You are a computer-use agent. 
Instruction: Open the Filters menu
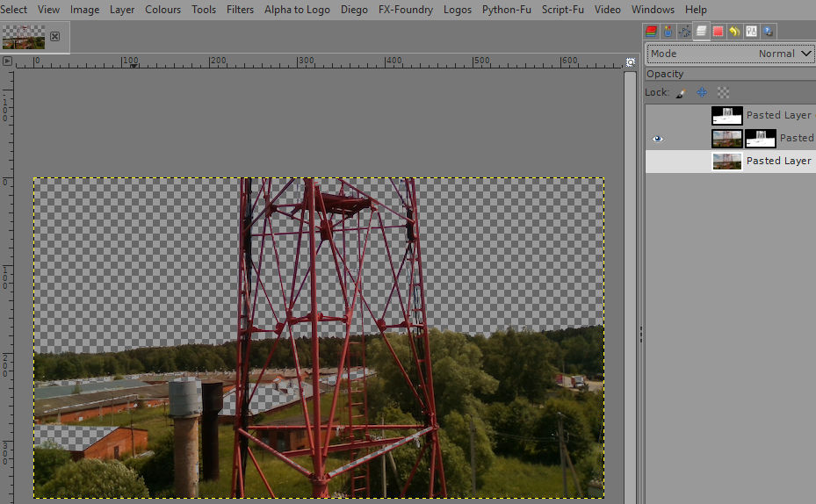[240, 10]
